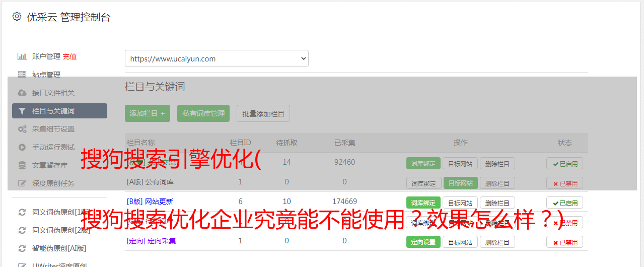This screenshot has width=644, height=267.
Task: Toggle the 已启用 status in the 92460 row
Action: [564, 163]
